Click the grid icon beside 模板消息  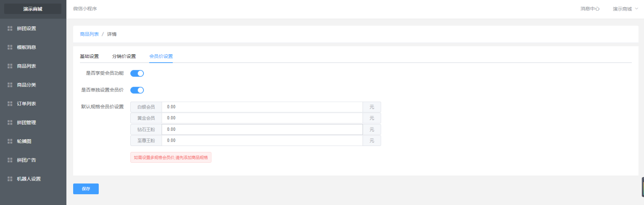[10, 47]
